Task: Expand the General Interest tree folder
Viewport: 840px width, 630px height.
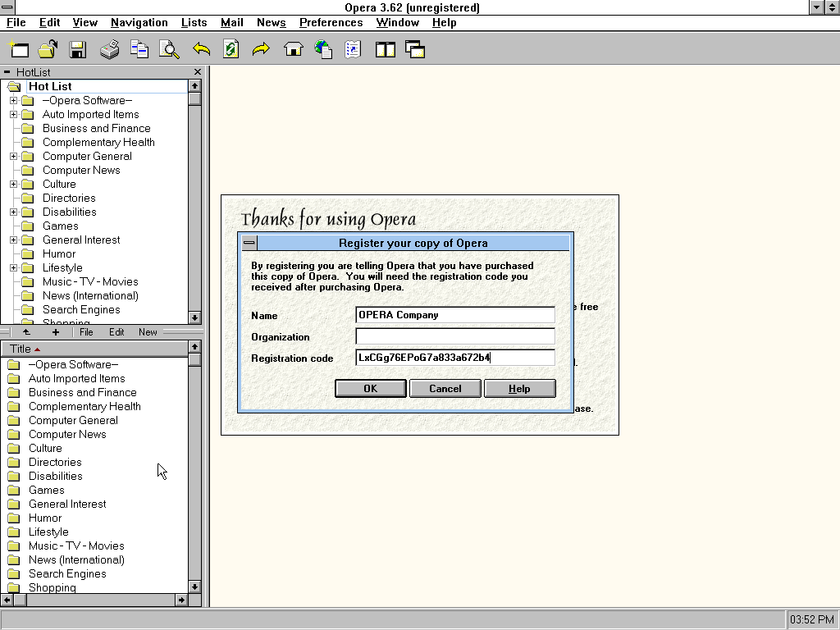Action: [13, 240]
